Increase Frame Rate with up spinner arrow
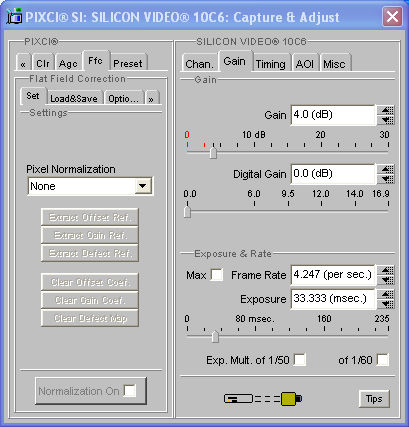The height and width of the screenshot is (427, 409). pos(386,270)
